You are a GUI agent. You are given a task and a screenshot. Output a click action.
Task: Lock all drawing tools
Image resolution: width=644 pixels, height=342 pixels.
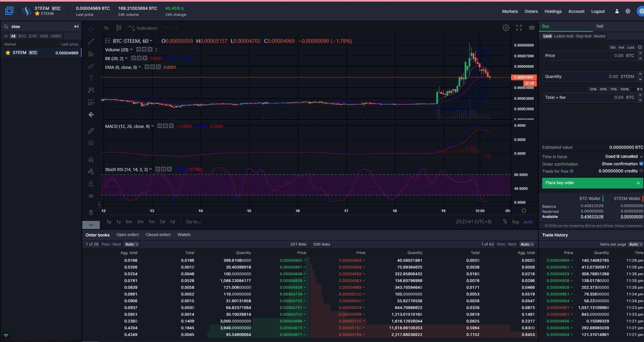tap(91, 183)
